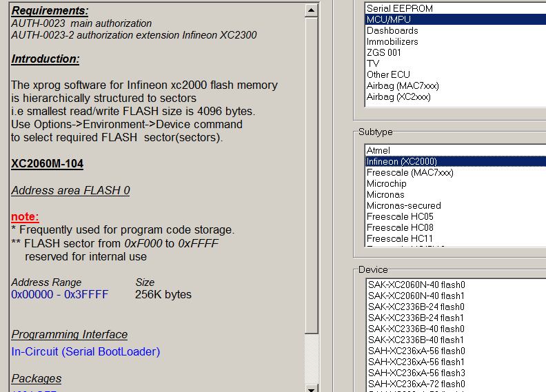Viewport: 546px width, 392px height.
Task: Click the red note: label
Action: [25, 216]
